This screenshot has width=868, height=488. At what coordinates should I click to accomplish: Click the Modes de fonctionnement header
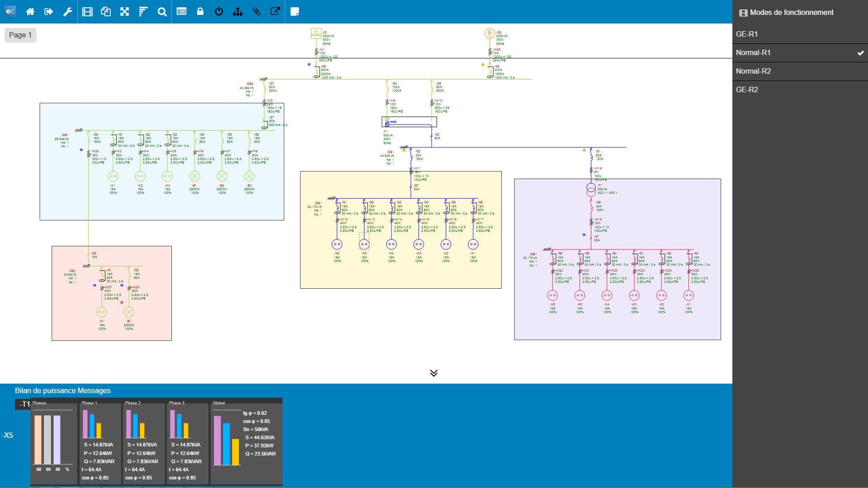[x=787, y=13]
